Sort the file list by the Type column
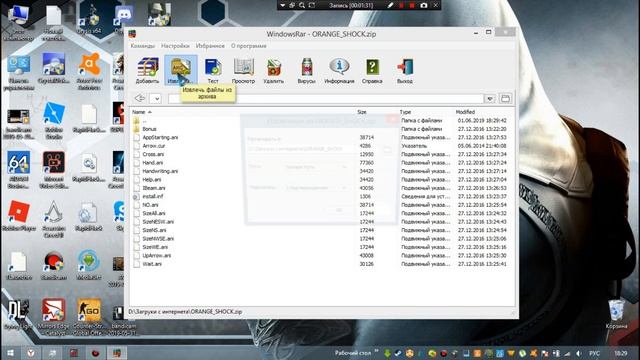This screenshot has width=640, height=360. click(405, 112)
